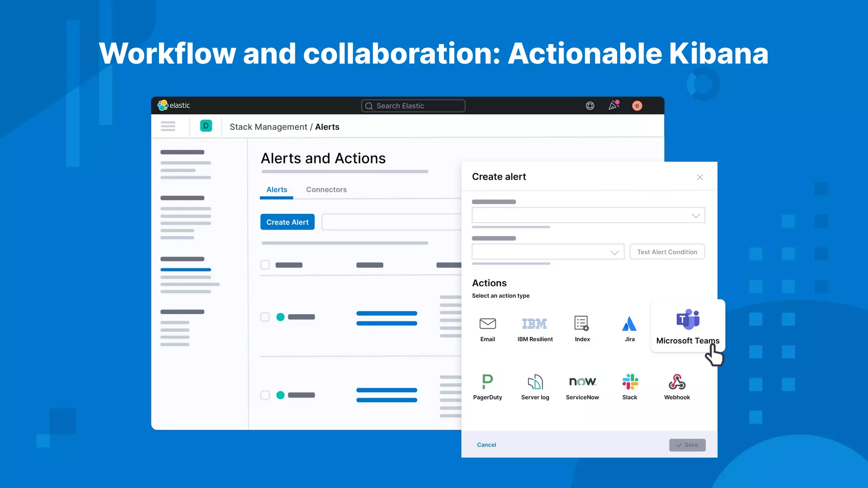868x488 pixels.
Task: Open the second alert row's blue link
Action: point(387,395)
